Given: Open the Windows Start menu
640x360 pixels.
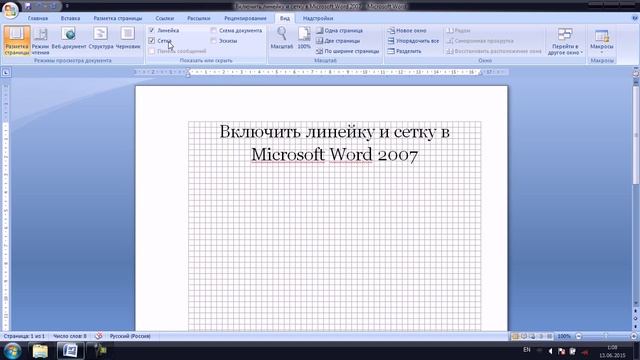Looking at the screenshot, I should [x=12, y=351].
